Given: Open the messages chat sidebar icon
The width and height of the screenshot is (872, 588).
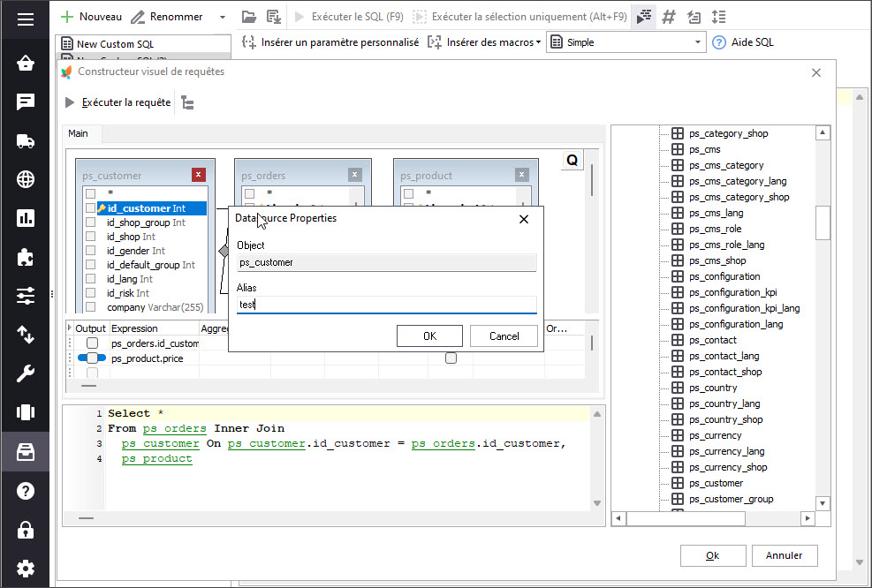Looking at the screenshot, I should click(x=26, y=102).
